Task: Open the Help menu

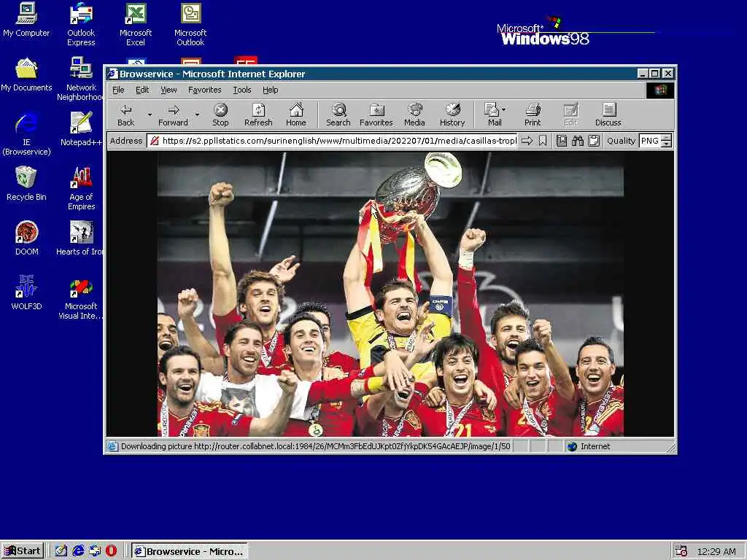Action: click(x=270, y=90)
